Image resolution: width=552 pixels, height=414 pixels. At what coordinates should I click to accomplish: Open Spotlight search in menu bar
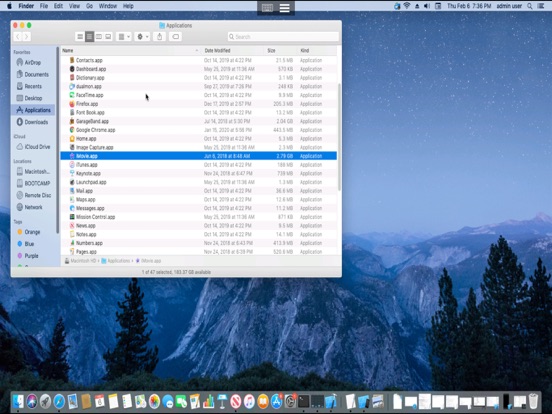point(529,6)
